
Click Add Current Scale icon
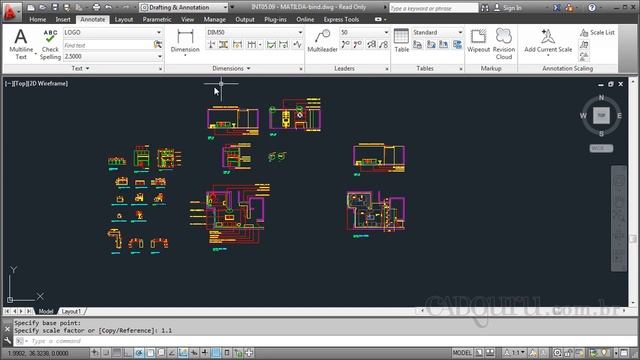[548, 41]
